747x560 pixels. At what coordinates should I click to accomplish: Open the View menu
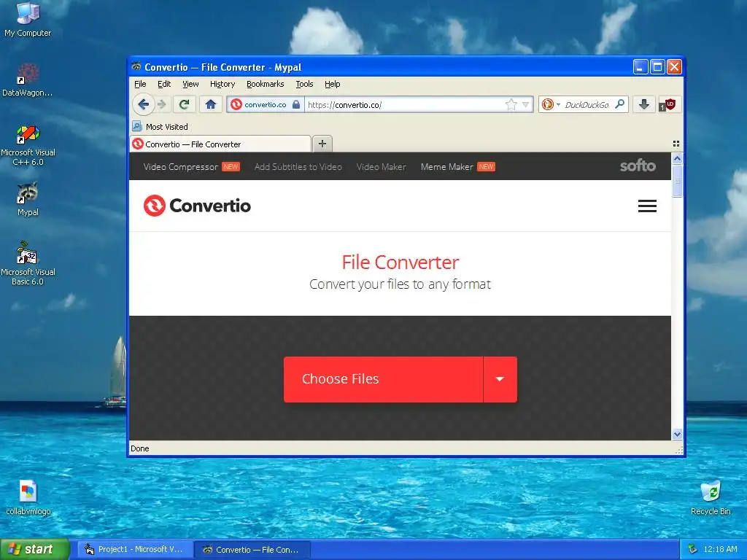pos(190,84)
